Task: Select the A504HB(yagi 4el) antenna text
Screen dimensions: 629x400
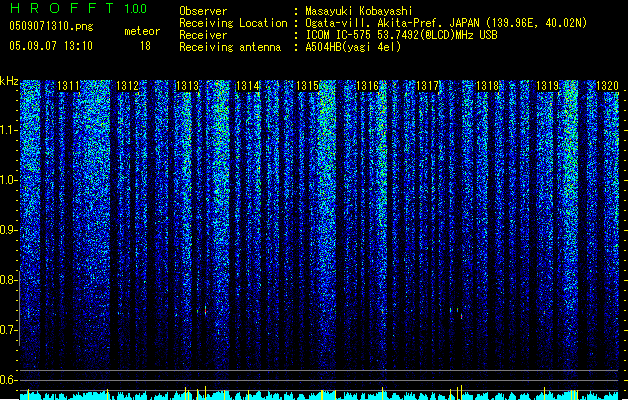Action: [x=353, y=47]
